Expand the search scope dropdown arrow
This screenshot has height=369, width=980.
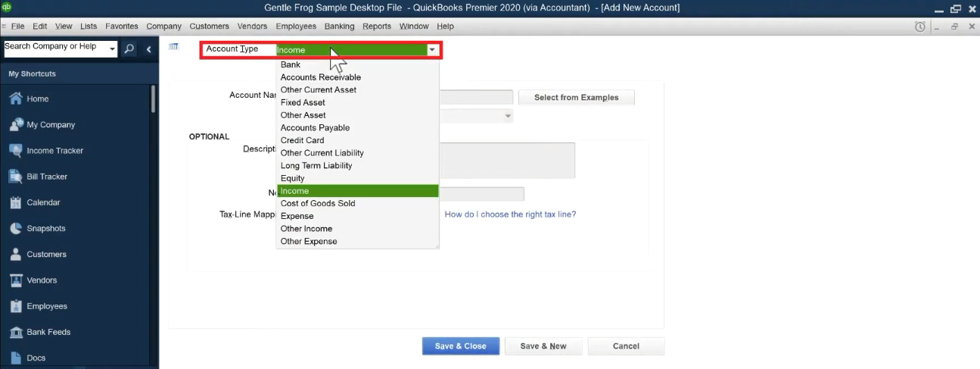click(113, 49)
